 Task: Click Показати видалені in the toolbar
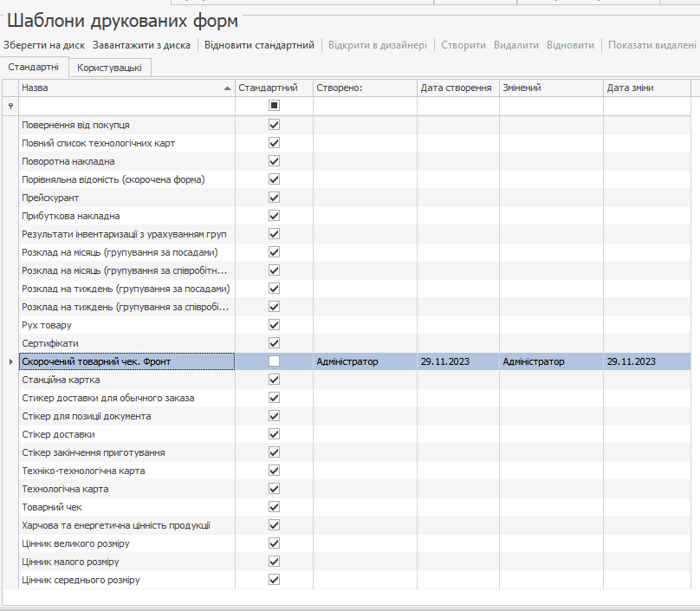651,44
